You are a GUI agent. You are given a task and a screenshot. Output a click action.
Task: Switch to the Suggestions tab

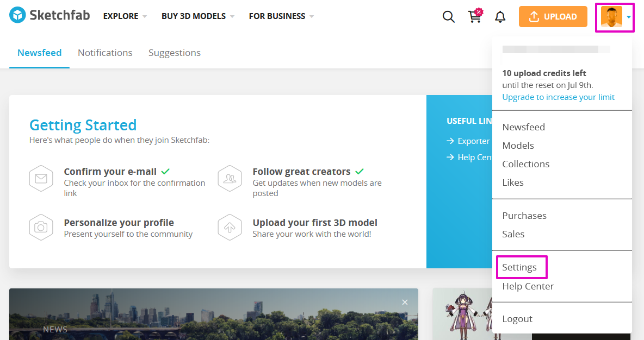point(175,53)
